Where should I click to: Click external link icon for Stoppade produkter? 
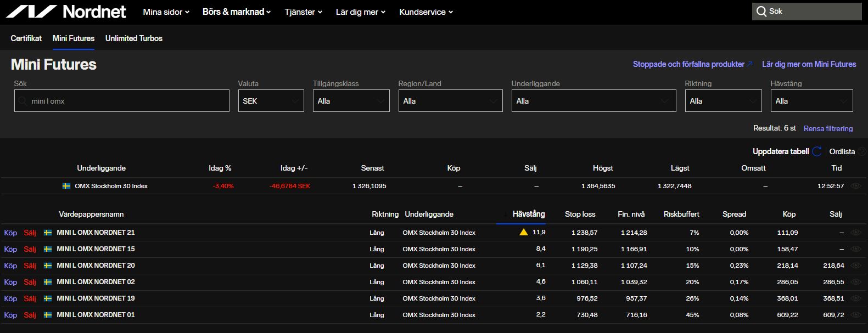[x=750, y=64]
